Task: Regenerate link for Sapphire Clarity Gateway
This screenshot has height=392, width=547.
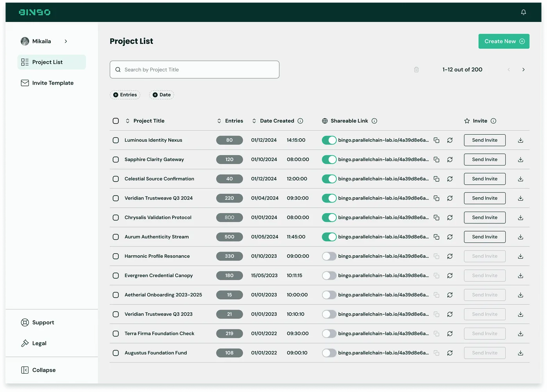Action: click(x=450, y=160)
